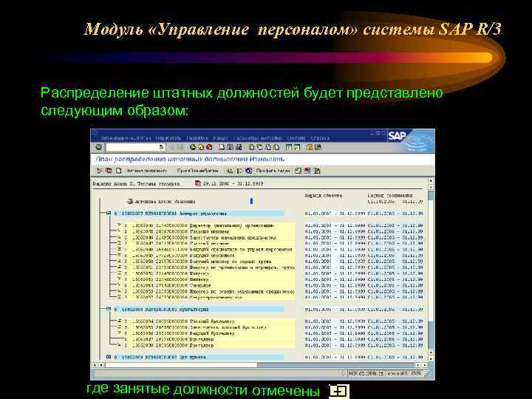Click the Customize Local Layout icon
The width and height of the screenshot is (532, 399).
318,147
